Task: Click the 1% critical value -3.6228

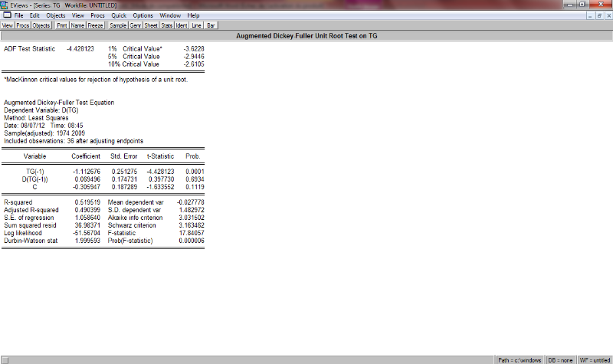Action: tap(194, 49)
